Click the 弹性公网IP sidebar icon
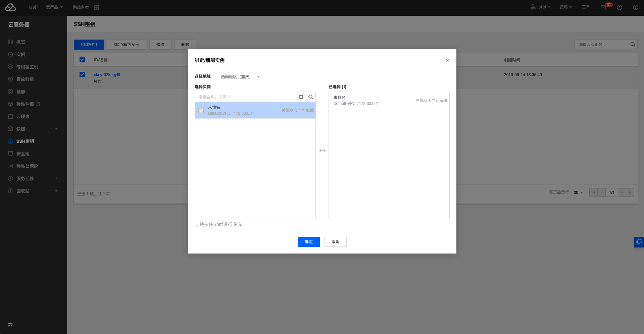Screen dimensions: 644x334 point(10,166)
